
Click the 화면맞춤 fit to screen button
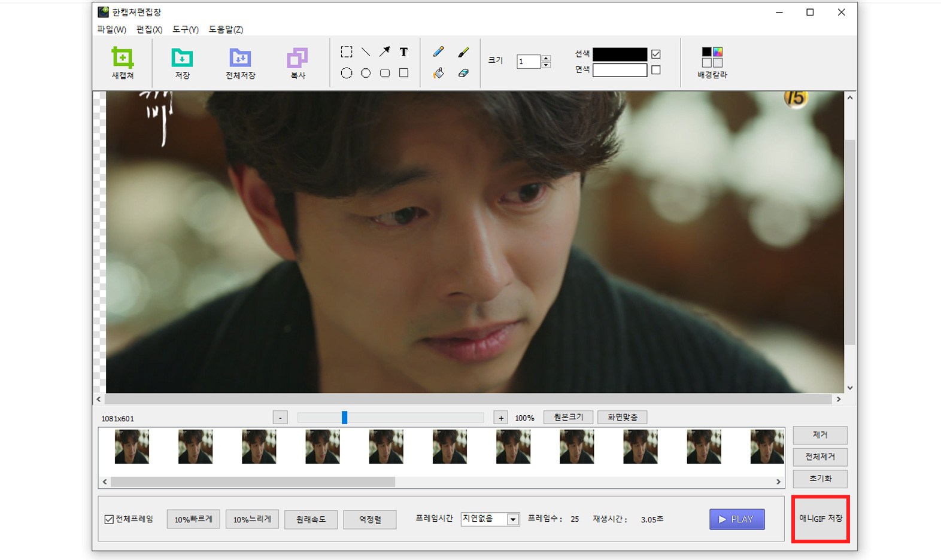(622, 417)
